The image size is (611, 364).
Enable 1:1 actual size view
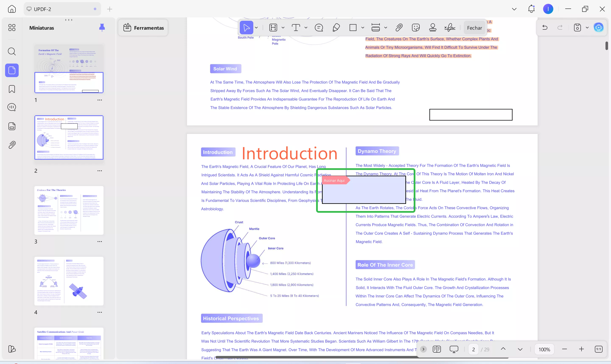click(x=599, y=349)
